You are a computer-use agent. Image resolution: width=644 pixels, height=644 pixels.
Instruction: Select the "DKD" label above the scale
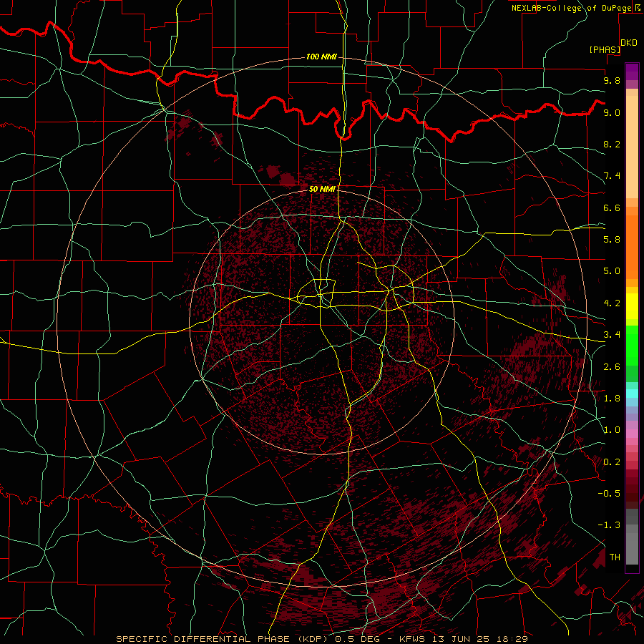tap(629, 43)
